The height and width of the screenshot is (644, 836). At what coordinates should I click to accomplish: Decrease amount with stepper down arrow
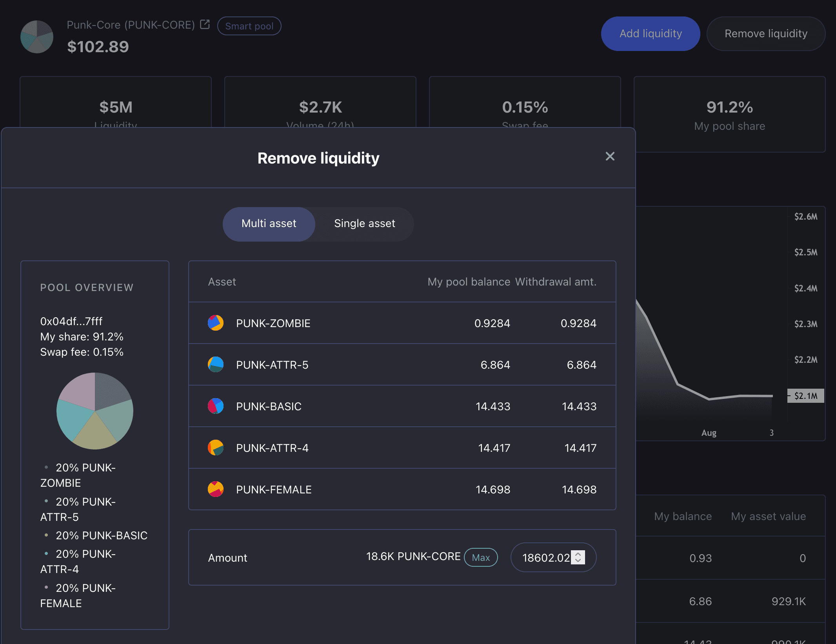[578, 560]
